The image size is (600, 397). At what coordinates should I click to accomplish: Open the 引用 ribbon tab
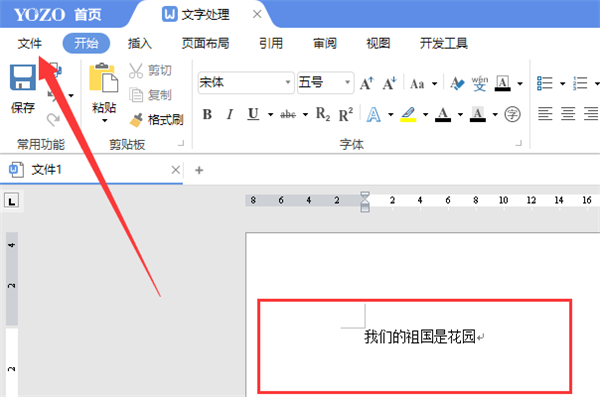(271, 43)
